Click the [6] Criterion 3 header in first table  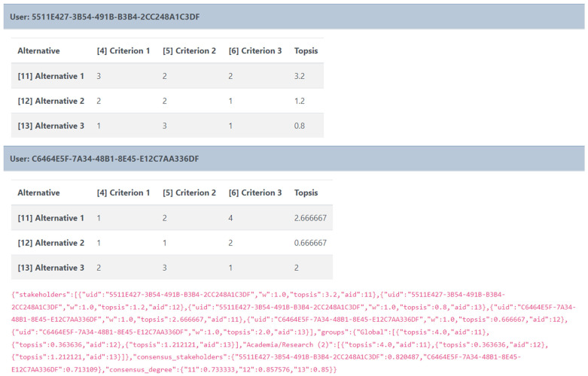pos(255,51)
